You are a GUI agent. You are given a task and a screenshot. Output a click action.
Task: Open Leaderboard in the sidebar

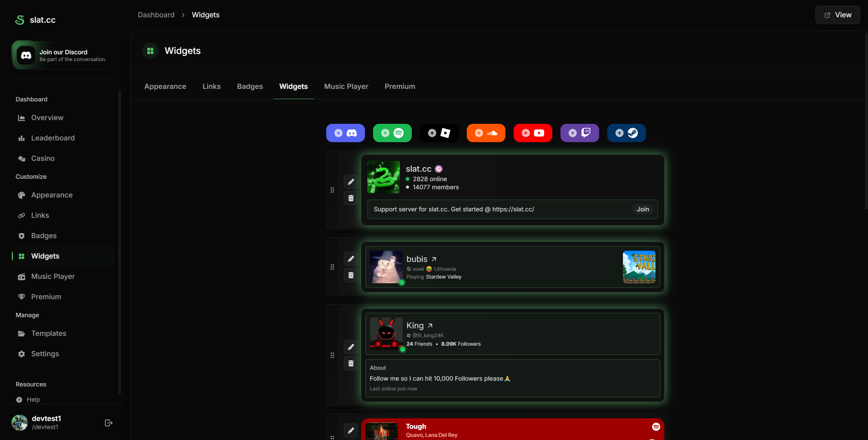point(63,138)
